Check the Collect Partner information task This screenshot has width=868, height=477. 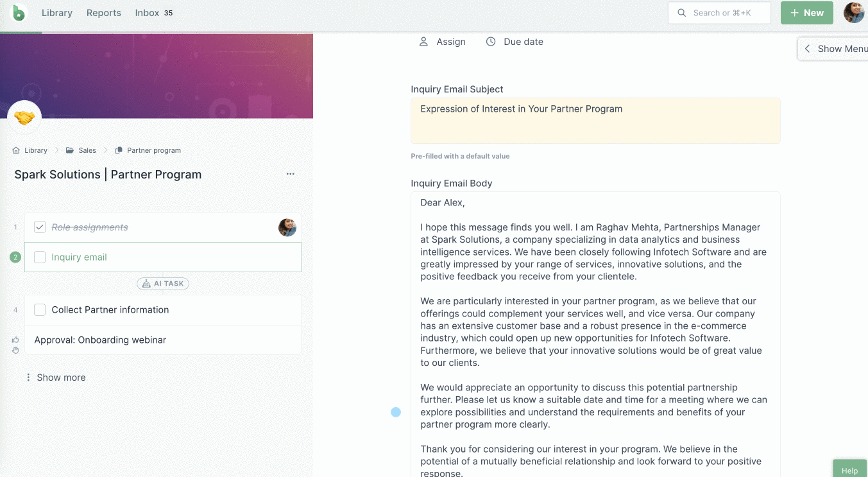40,310
